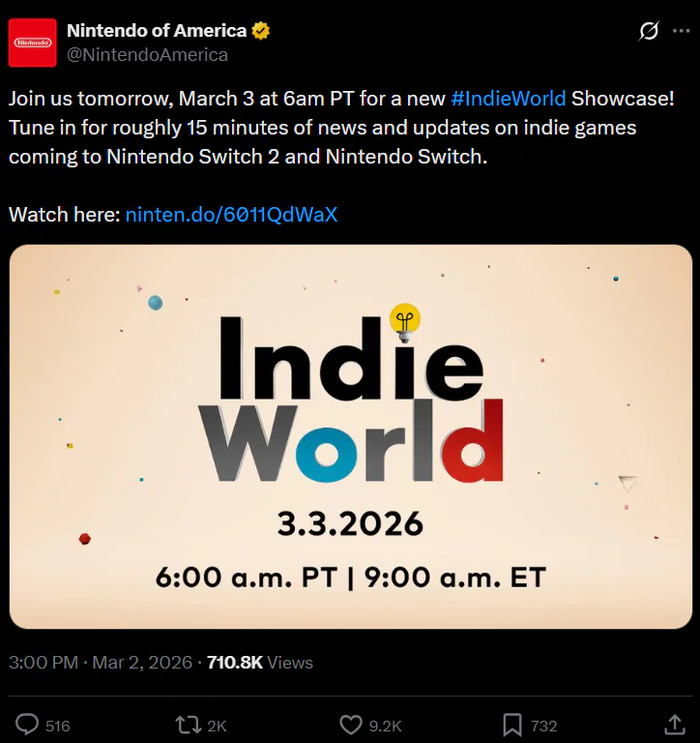The width and height of the screenshot is (700, 743).
Task: Open the Indie World showcase image
Action: pos(350,436)
